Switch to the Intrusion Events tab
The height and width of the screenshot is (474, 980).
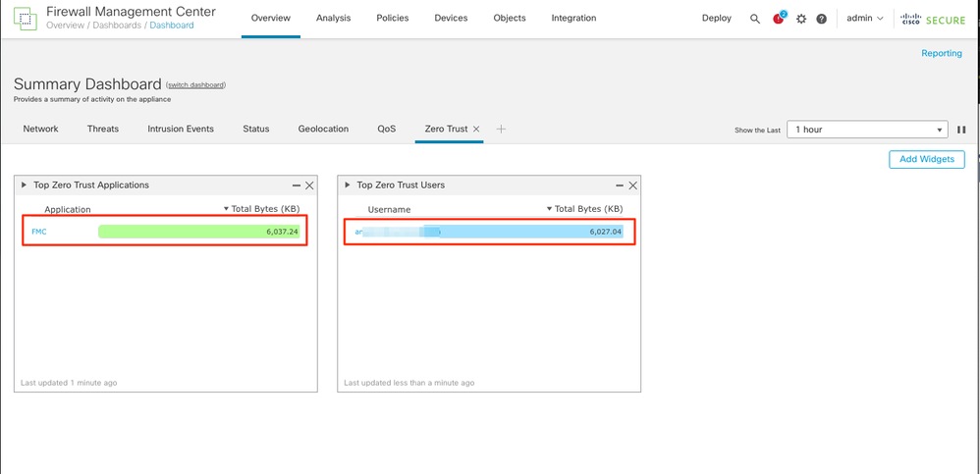(181, 129)
